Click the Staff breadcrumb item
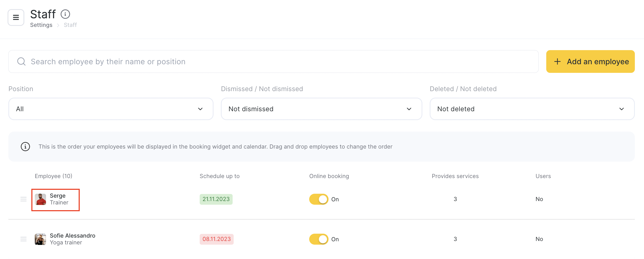Viewport: 644px width, 259px height. pyautogui.click(x=70, y=25)
